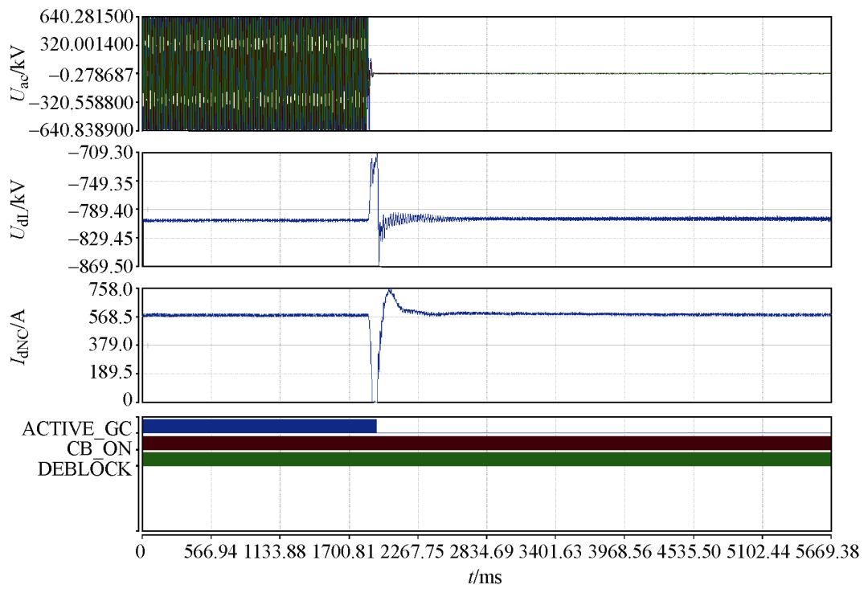Click the −320.558800 y-axis value
This screenshot has height=593, width=868.
click(x=83, y=102)
